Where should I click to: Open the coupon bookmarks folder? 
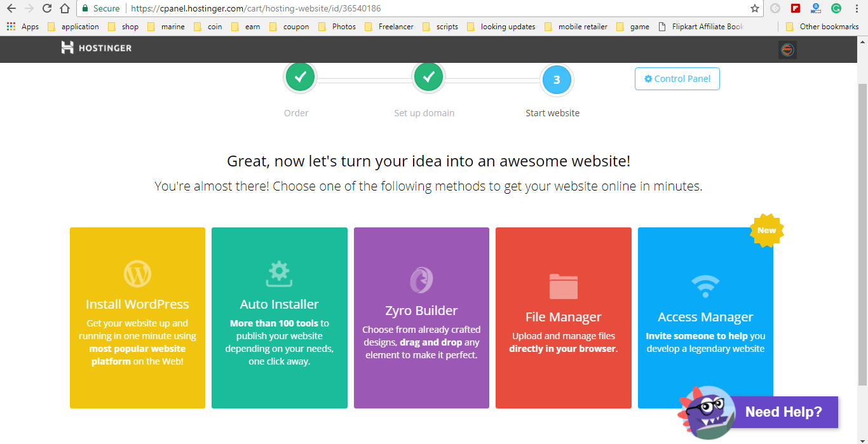[289, 27]
